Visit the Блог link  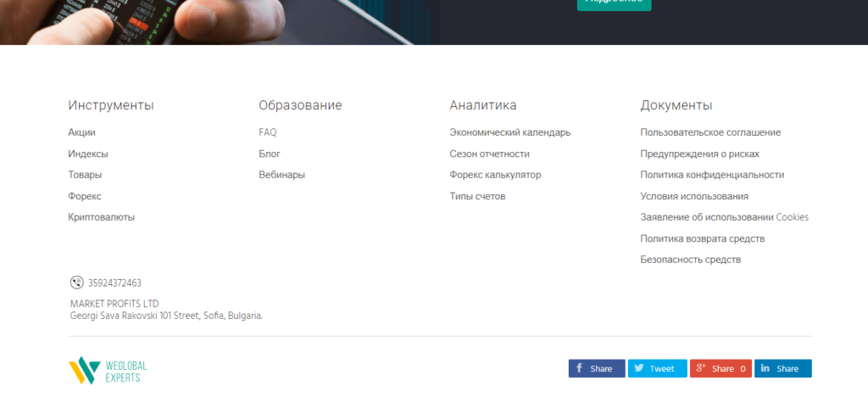270,154
